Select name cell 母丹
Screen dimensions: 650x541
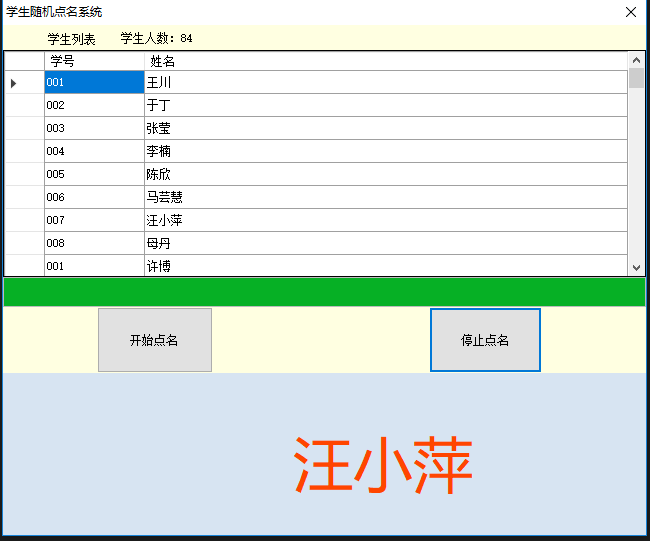386,243
